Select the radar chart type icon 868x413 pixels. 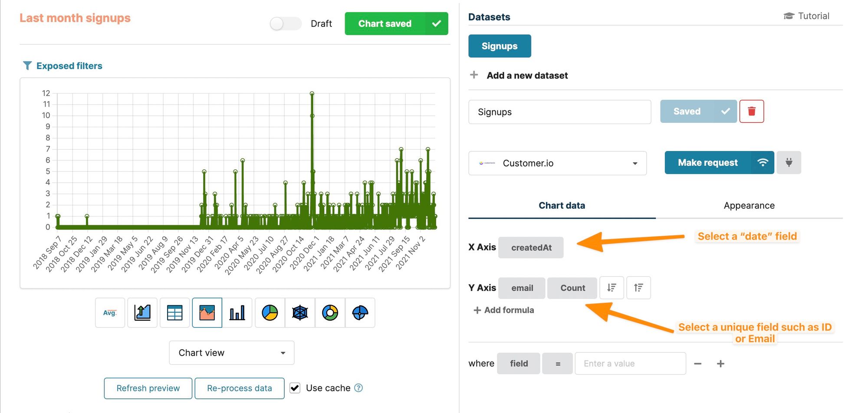[x=300, y=313]
